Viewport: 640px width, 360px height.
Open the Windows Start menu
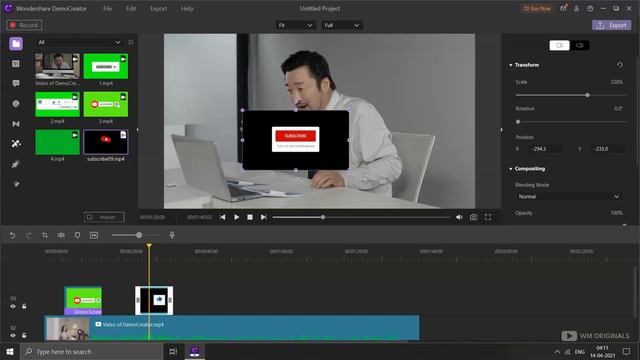[10, 351]
